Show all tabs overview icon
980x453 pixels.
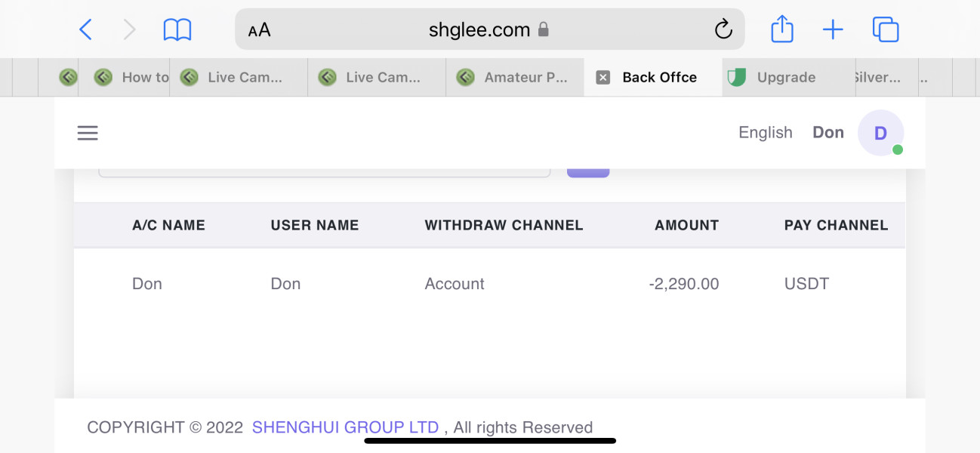click(885, 30)
